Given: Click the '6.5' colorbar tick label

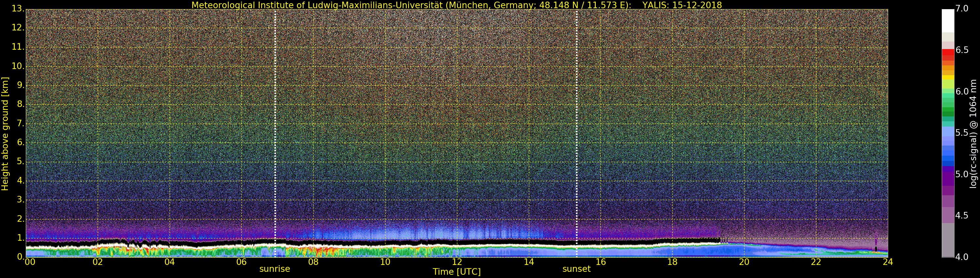Looking at the screenshot, I should (x=962, y=50).
